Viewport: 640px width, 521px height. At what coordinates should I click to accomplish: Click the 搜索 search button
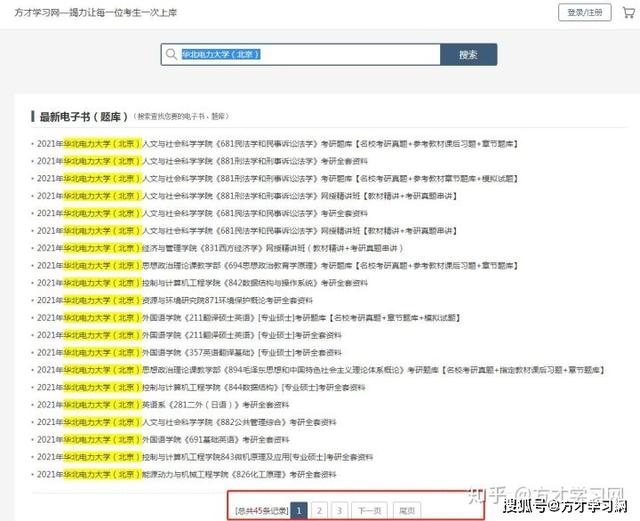(x=468, y=54)
